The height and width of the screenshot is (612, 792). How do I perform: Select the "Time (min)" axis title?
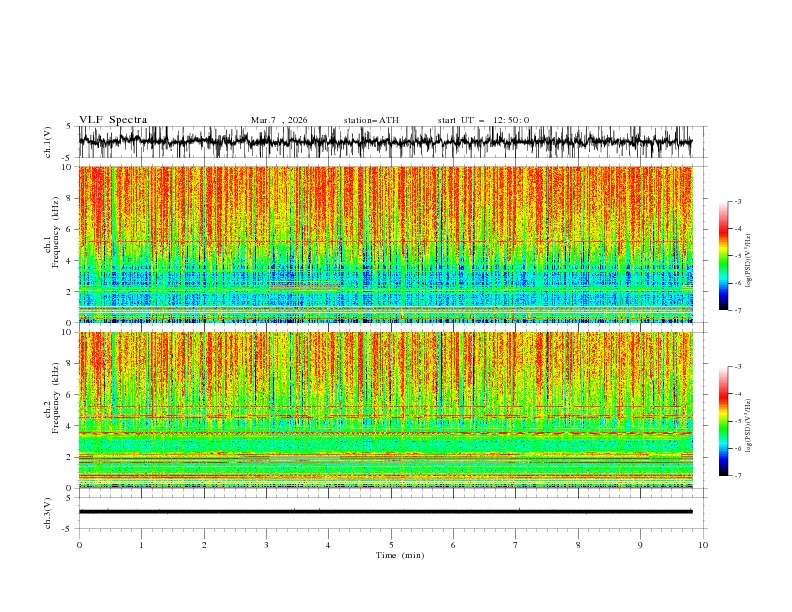(400, 555)
